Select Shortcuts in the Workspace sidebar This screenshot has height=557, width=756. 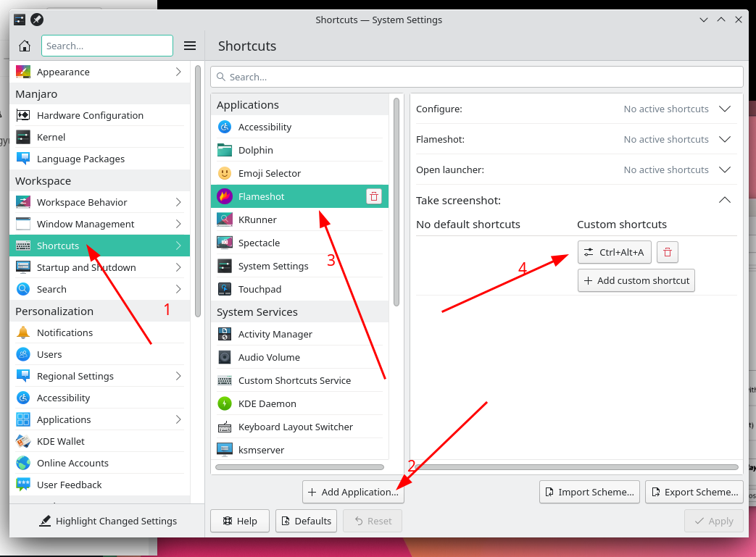(x=99, y=246)
